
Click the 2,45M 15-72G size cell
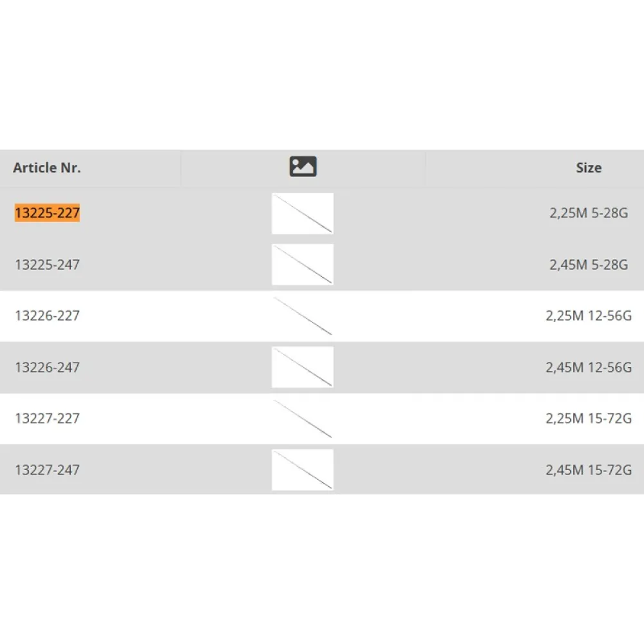(589, 470)
